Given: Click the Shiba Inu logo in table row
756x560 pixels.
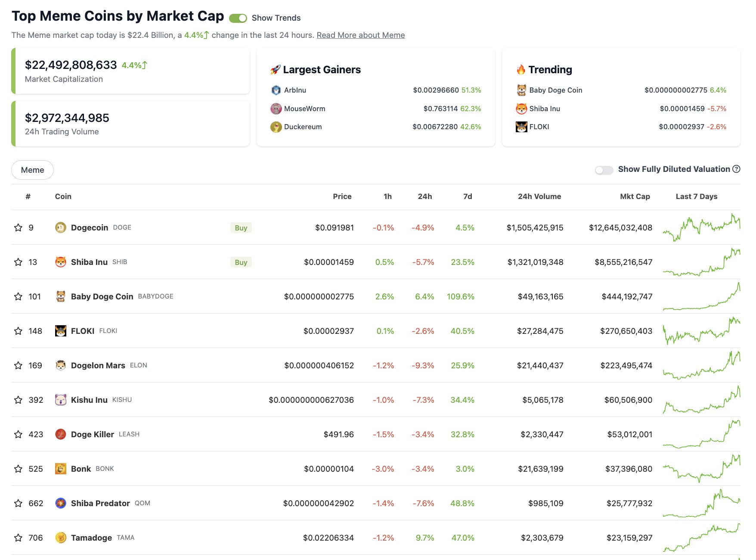Looking at the screenshot, I should [x=61, y=262].
